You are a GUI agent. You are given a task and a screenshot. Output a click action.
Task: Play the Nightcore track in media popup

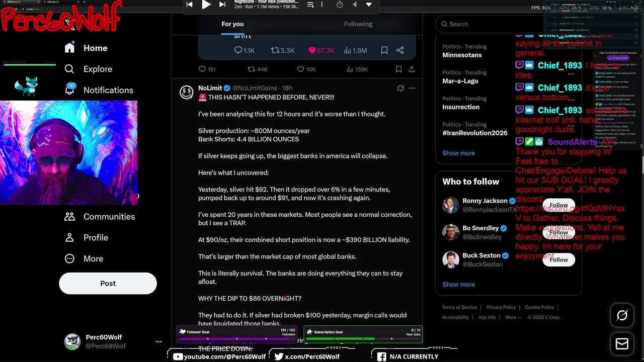[206, 5]
